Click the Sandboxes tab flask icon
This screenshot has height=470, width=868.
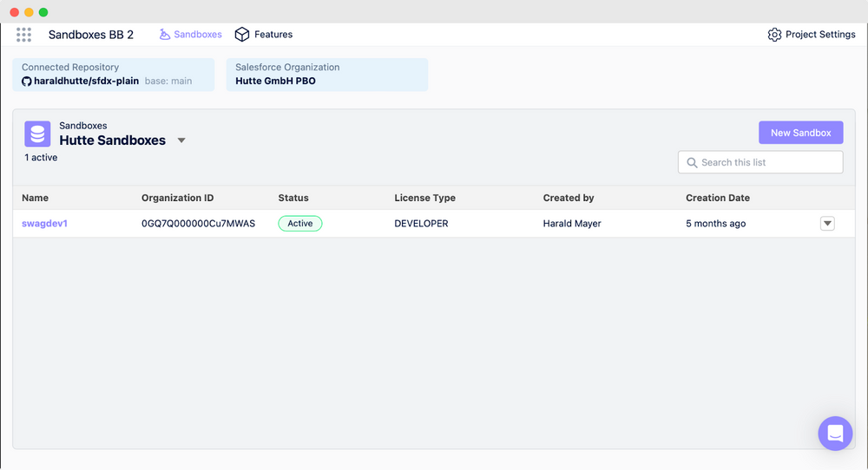(x=164, y=35)
